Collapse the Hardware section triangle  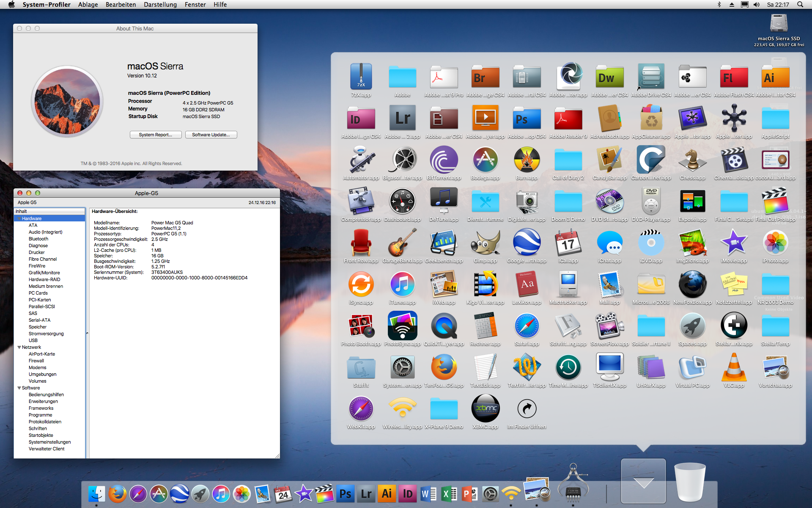coord(19,218)
